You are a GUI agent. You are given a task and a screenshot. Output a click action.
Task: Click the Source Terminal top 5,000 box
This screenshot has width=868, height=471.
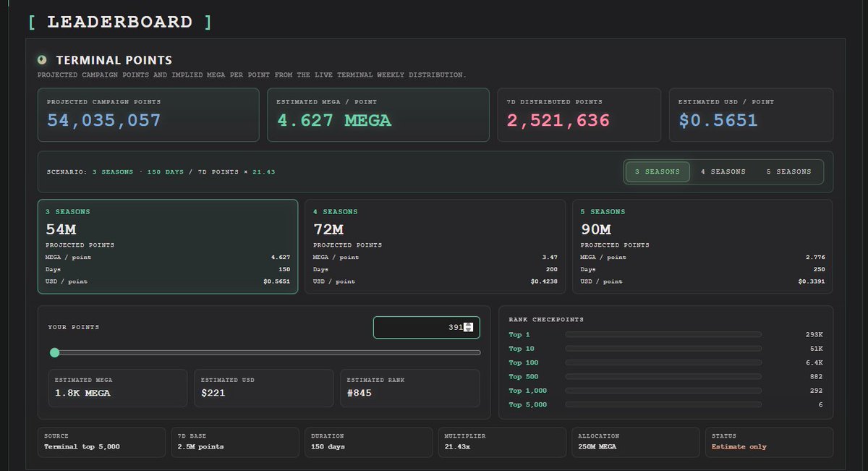pos(101,442)
